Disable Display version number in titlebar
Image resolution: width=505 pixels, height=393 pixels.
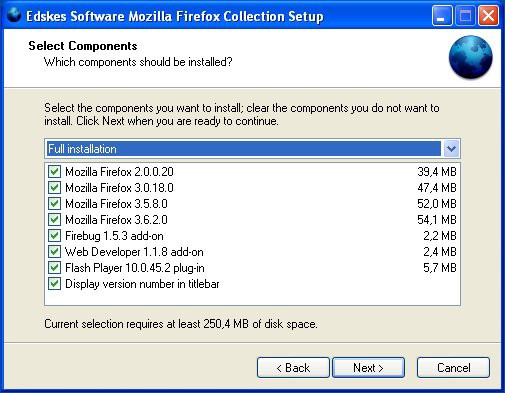coord(54,284)
